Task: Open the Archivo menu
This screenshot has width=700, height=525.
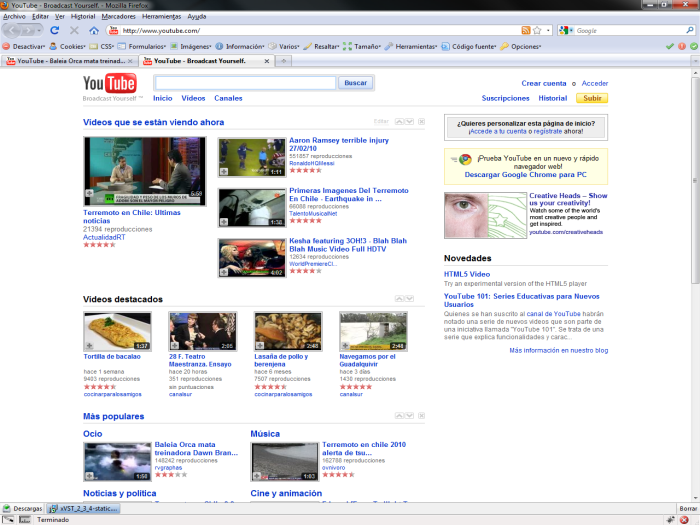Action: coord(14,17)
